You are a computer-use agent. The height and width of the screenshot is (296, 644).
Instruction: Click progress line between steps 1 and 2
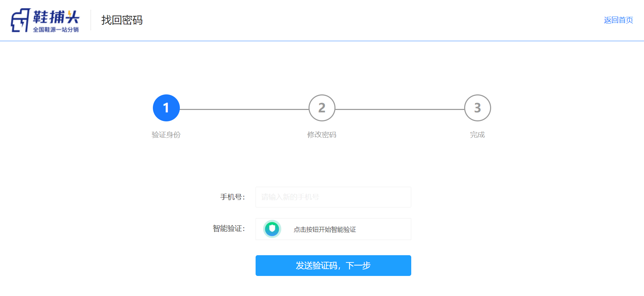pyautogui.click(x=244, y=109)
